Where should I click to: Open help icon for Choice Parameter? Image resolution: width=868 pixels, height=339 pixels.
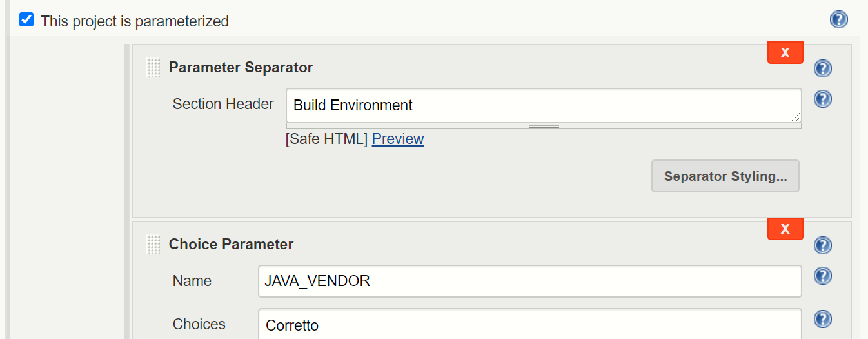point(823,245)
